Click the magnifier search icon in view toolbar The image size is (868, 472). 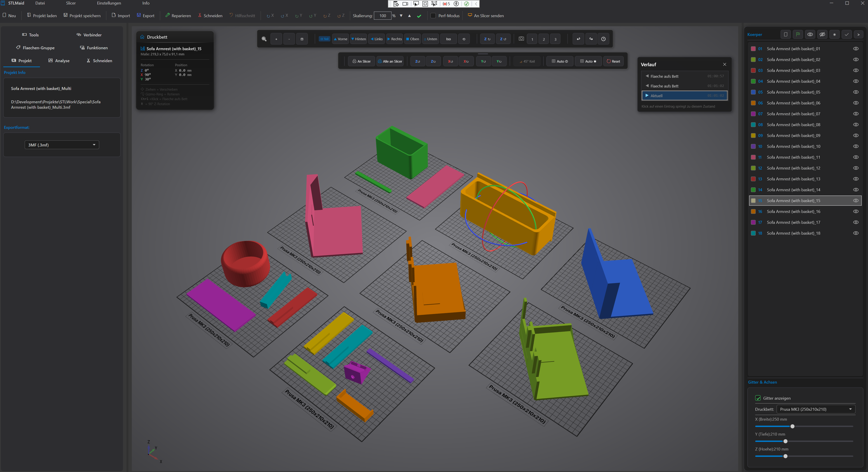click(264, 39)
